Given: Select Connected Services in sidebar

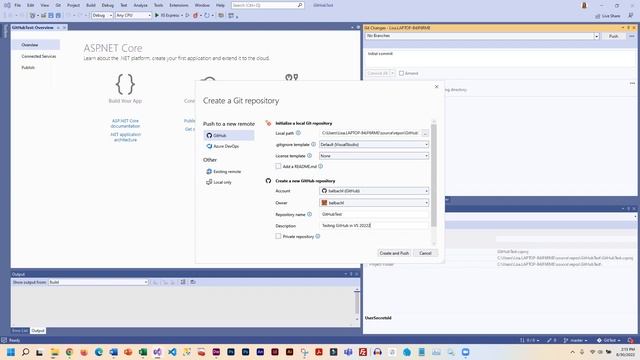Looking at the screenshot, I should (x=39, y=56).
